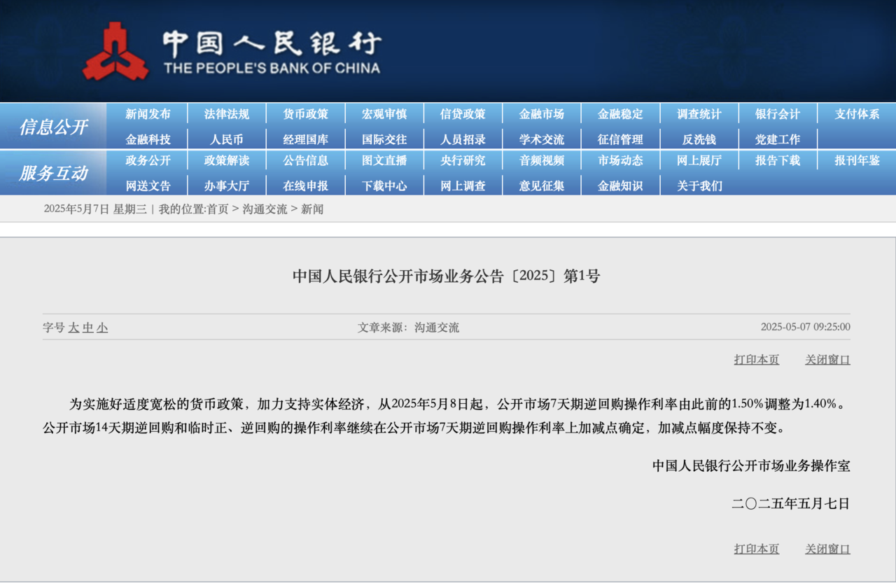The height and width of the screenshot is (588, 896).
Task: Click the announcement title 公开市场业务公告 第1号
Action: click(447, 276)
